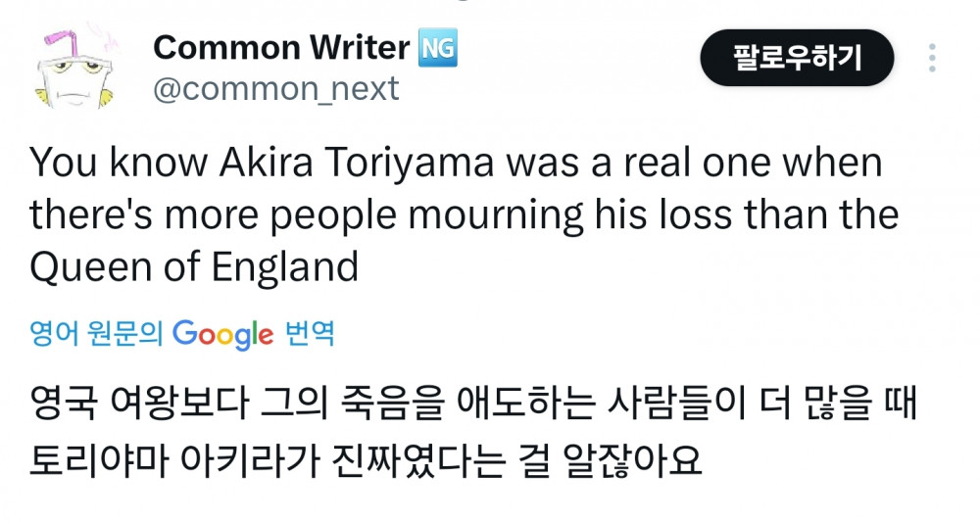The height and width of the screenshot is (524, 980).
Task: Click the 번역 translation label
Action: [310, 334]
